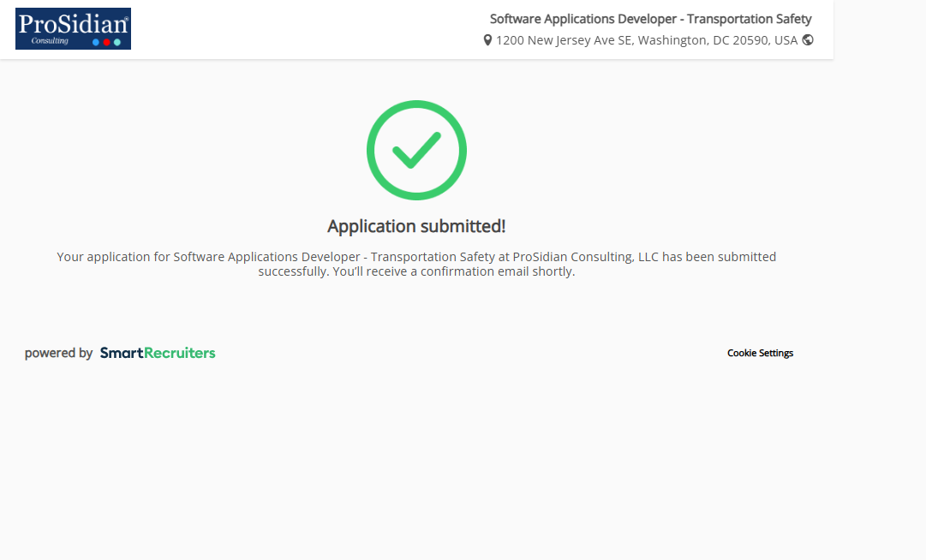The width and height of the screenshot is (926, 560).
Task: Click the globe icon after the address
Action: (x=808, y=39)
